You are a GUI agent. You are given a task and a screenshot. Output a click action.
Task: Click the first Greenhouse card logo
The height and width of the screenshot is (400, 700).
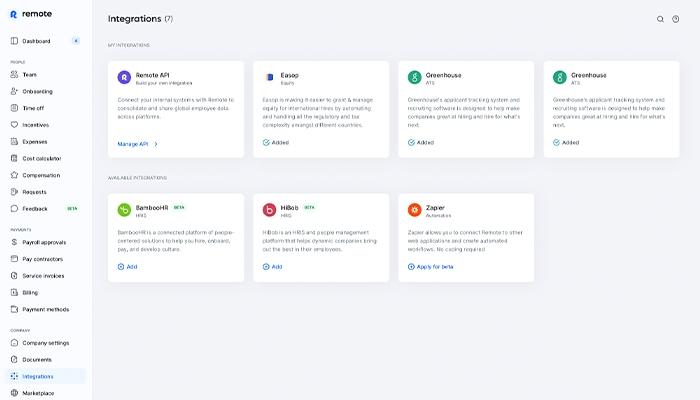coord(414,77)
